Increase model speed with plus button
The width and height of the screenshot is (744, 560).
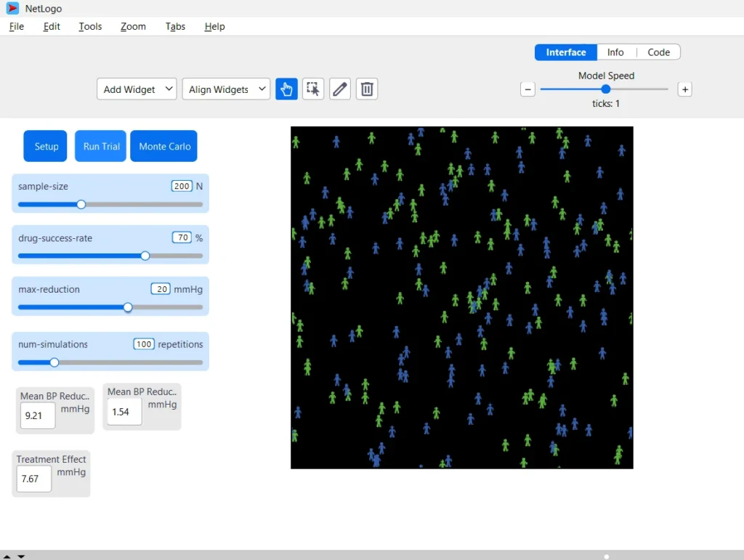(684, 89)
